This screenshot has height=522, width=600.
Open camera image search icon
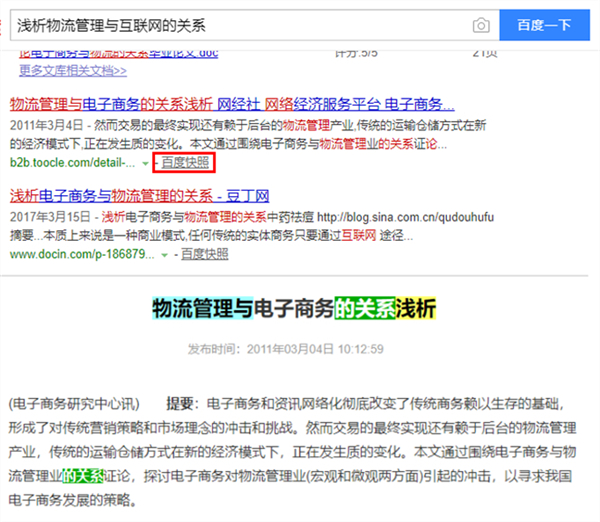click(481, 26)
